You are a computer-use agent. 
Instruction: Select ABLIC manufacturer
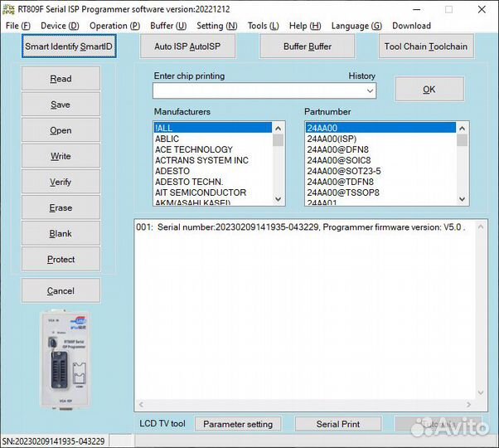pos(213,139)
